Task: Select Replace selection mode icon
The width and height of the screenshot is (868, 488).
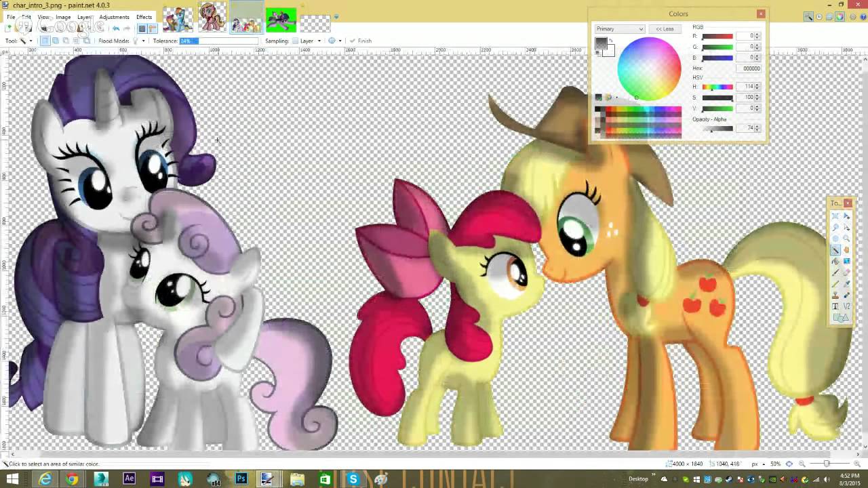Action: pyautogui.click(x=45, y=41)
